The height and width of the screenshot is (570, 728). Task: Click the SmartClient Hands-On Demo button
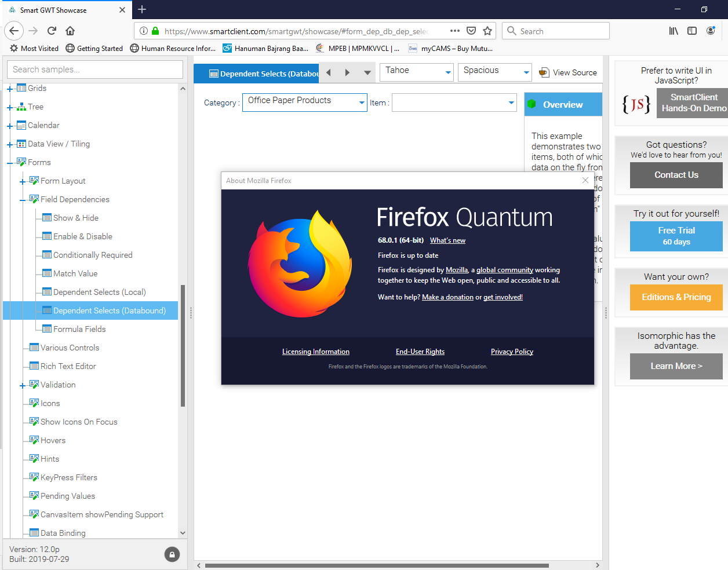(693, 103)
